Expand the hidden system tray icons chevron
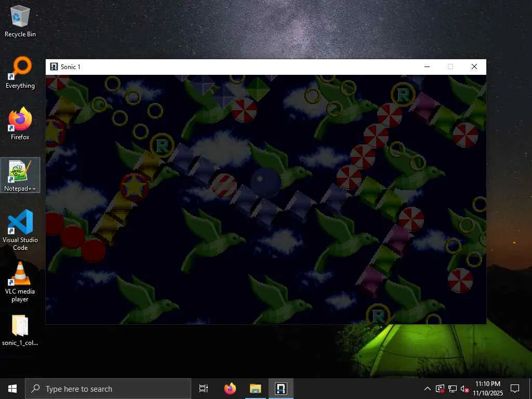The image size is (532, 399). [428, 389]
